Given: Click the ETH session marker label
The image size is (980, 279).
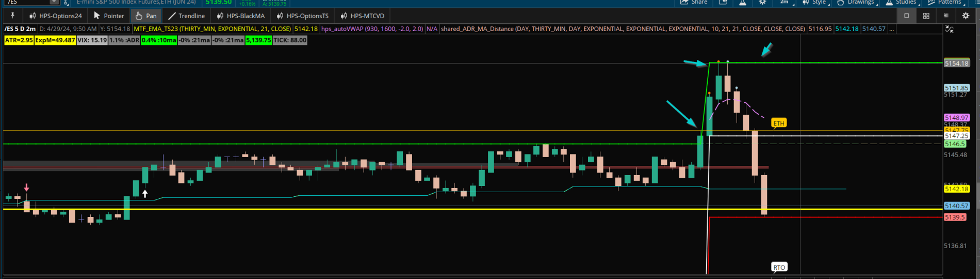Looking at the screenshot, I should point(779,123).
